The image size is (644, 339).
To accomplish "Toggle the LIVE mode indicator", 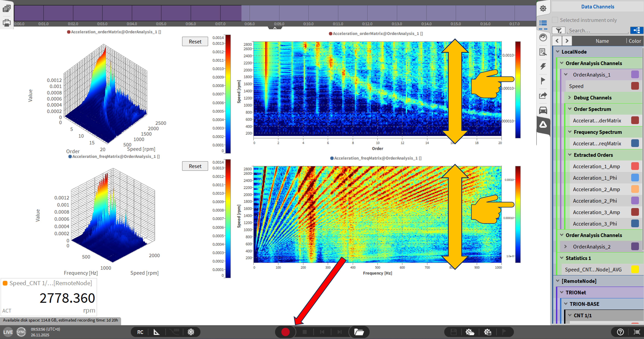I will point(8,332).
